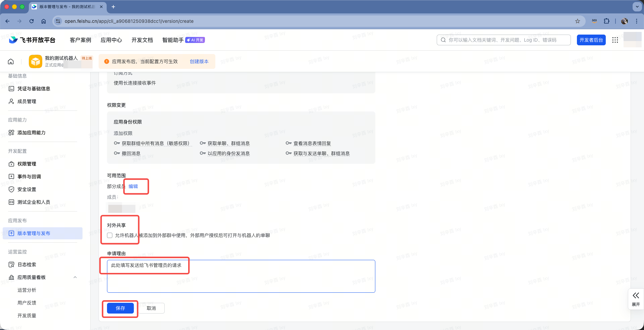This screenshot has height=330, width=644.
Task: Reload the page in the browser
Action: coord(32,21)
